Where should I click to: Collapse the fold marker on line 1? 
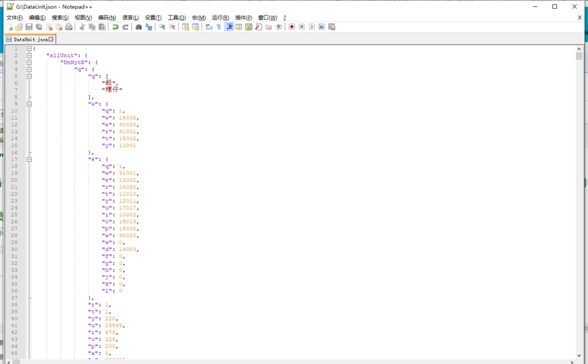(29, 48)
